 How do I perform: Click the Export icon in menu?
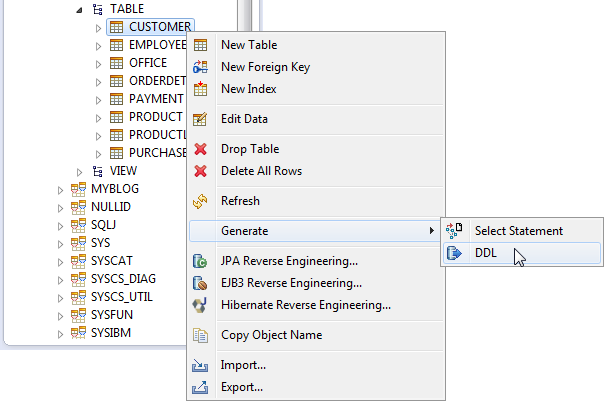[200, 387]
